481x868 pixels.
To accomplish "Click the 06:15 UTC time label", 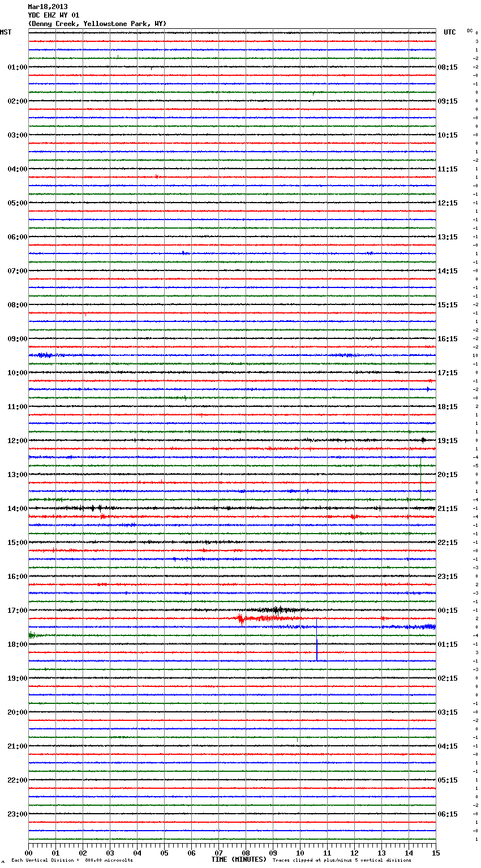I will (x=448, y=814).
